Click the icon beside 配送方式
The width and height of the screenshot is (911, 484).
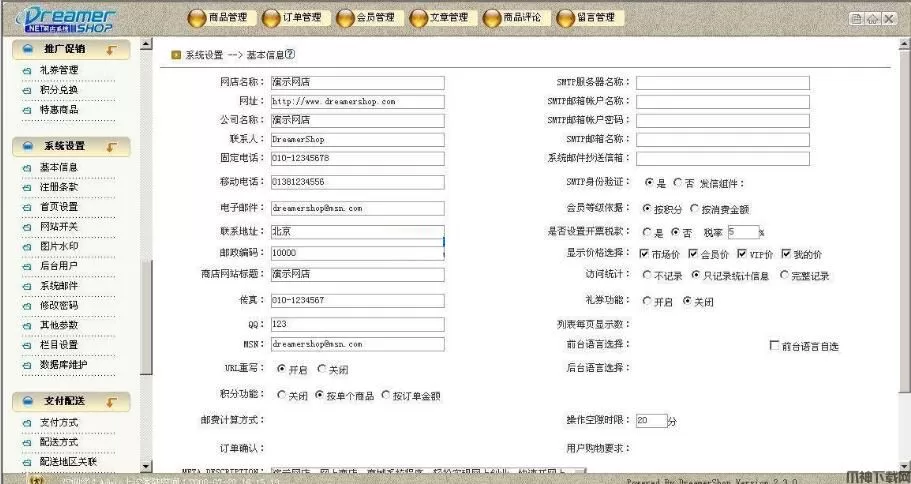click(x=27, y=443)
